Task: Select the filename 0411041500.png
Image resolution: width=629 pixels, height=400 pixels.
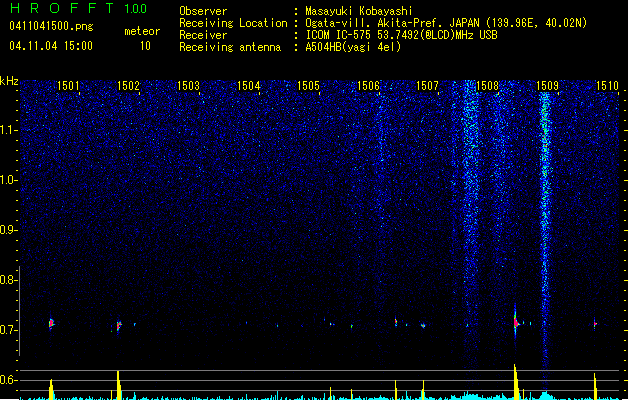Action: (51, 26)
